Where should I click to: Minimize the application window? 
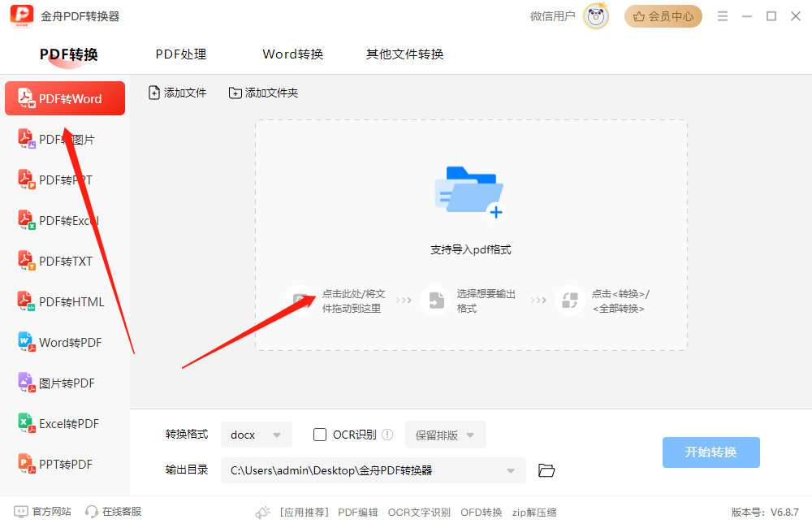(747, 16)
